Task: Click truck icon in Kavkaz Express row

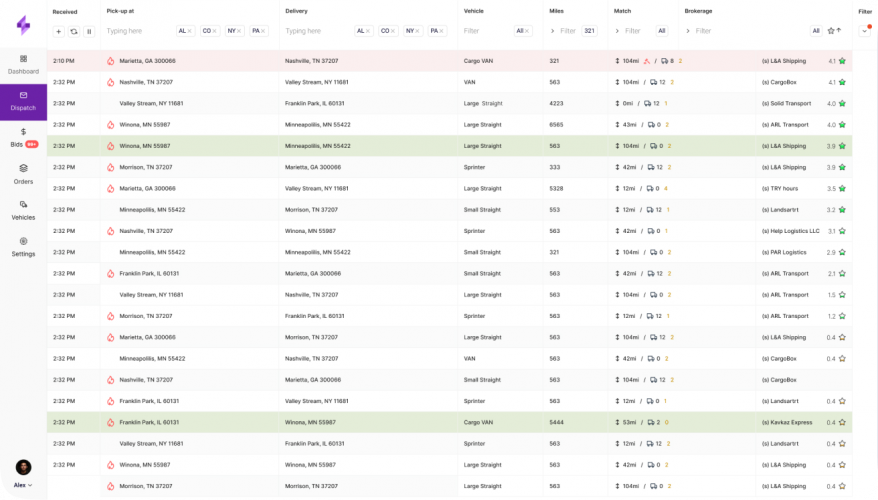Action: pyautogui.click(x=651, y=423)
